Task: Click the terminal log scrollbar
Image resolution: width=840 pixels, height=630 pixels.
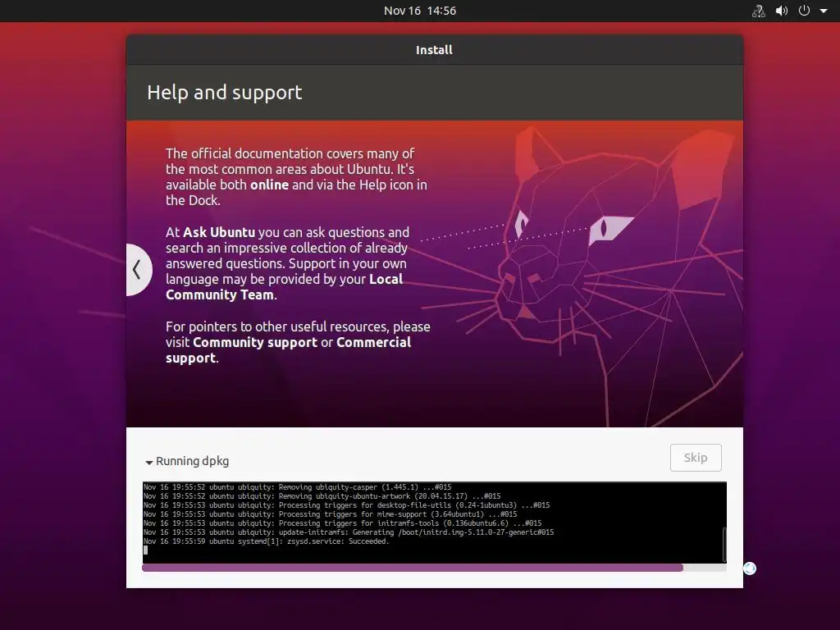Action: tap(724, 545)
